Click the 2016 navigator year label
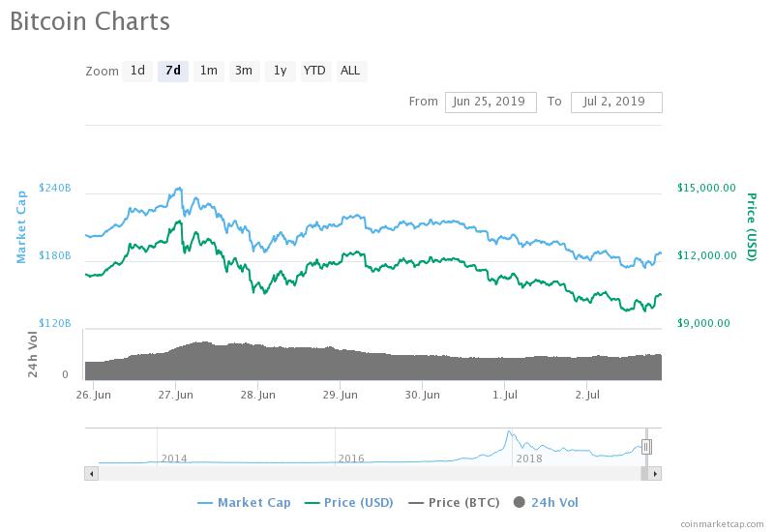This screenshot has height=532, width=774. tap(351, 458)
